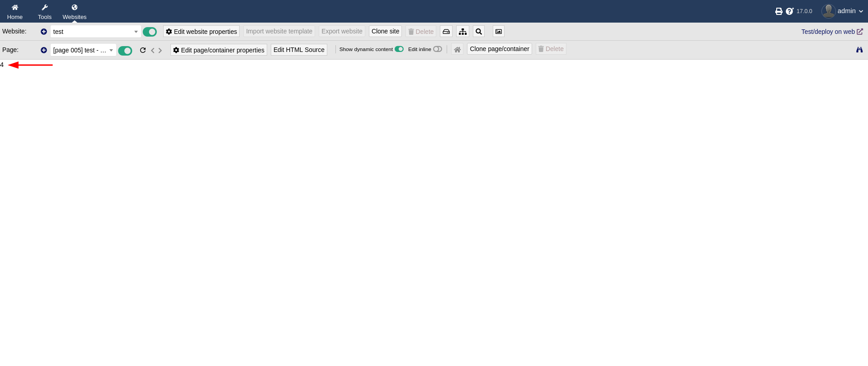This screenshot has height=366, width=868.
Task: Go to the Home menu
Action: 15,11
